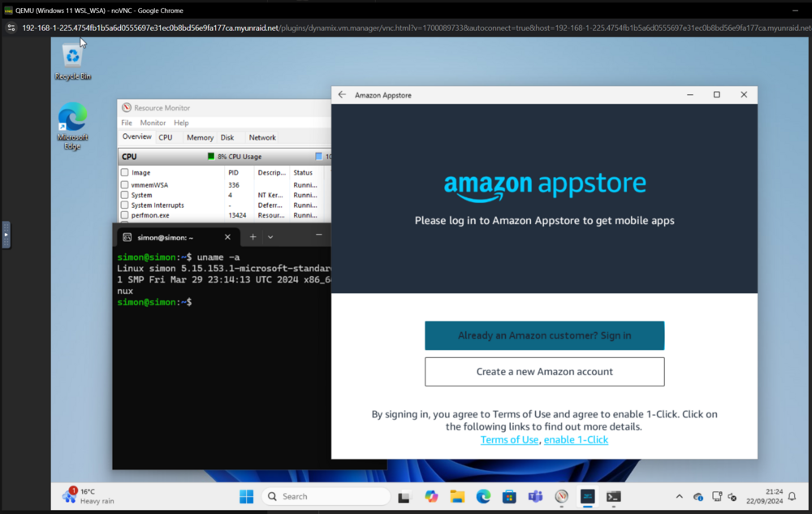812x514 pixels.
Task: Switch to the Memory tab
Action: pyautogui.click(x=200, y=137)
